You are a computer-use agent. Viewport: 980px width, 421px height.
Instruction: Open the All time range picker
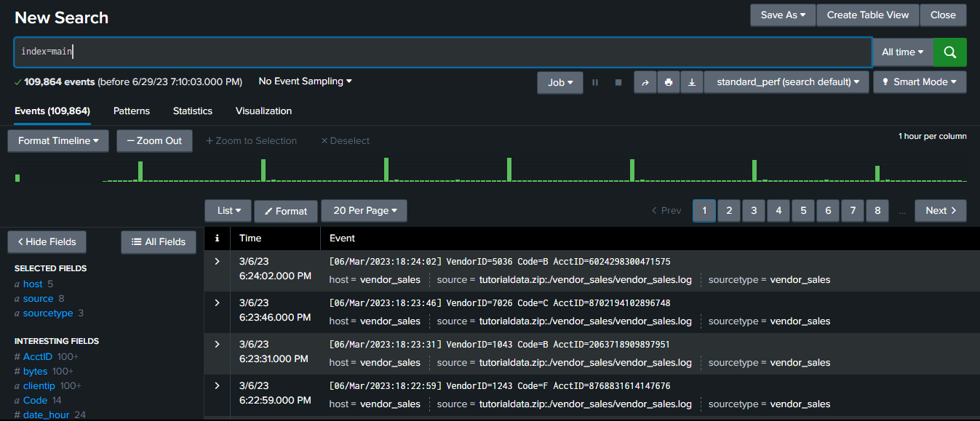(x=902, y=52)
